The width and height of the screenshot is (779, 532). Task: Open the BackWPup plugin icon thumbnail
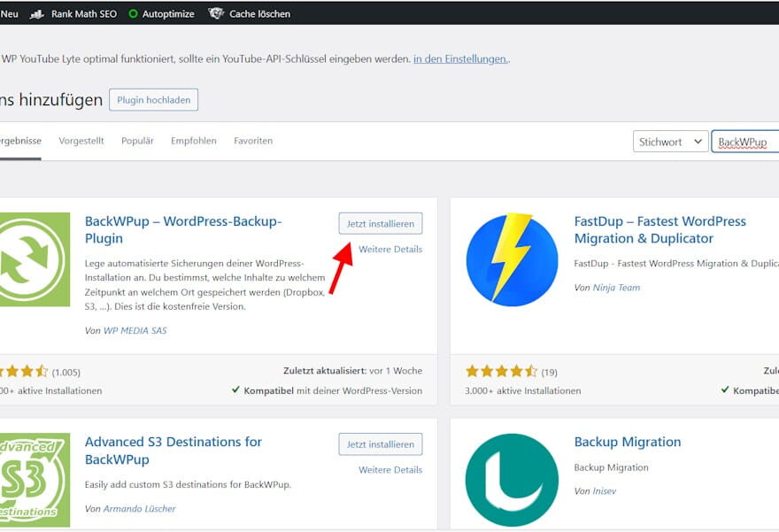[35, 259]
